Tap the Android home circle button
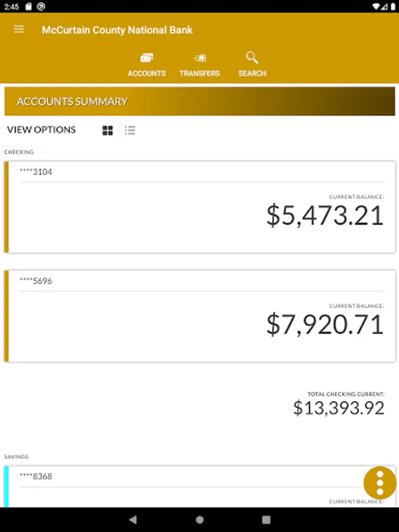The image size is (399, 532). [x=200, y=520]
